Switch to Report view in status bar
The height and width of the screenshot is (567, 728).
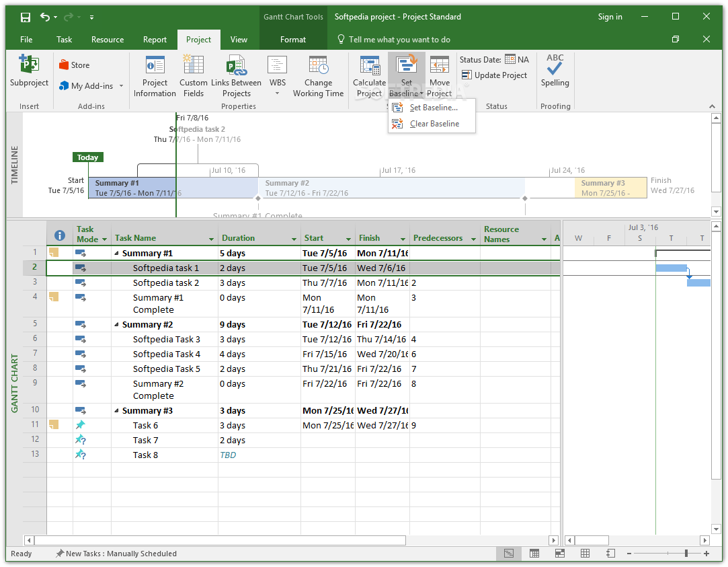click(610, 554)
